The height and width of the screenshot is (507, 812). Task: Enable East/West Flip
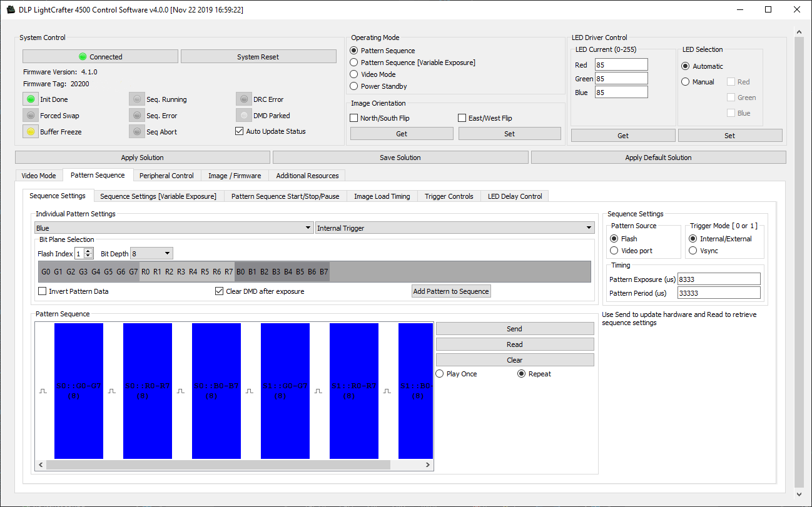tap(462, 118)
